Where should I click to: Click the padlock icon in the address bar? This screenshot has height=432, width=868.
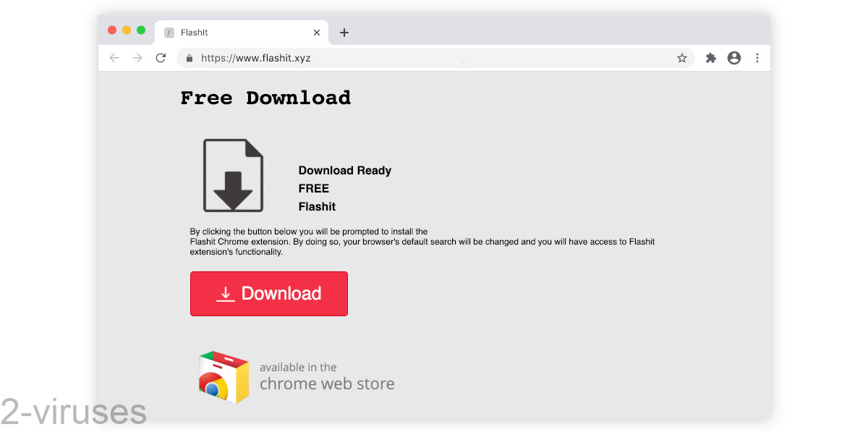[189, 58]
